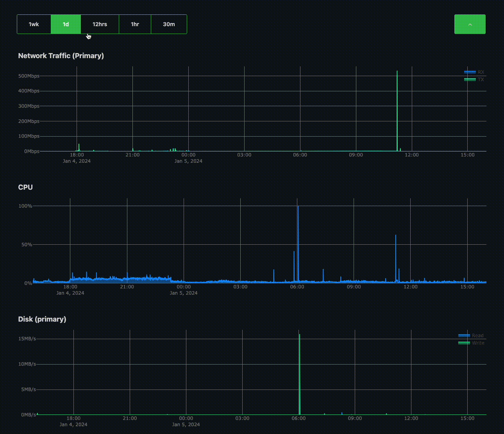Switch to the 12hrs time range
Screen dimensions: 504x434
[100, 24]
